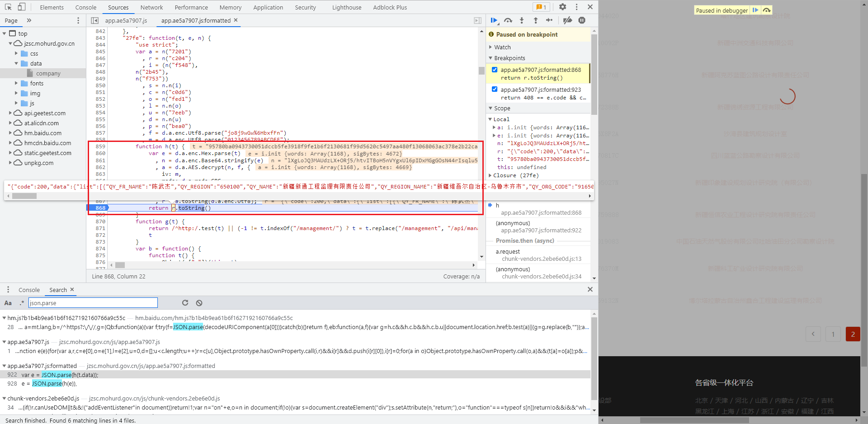This screenshot has width=868, height=424.
Task: Step into next function call
Action: pos(522,20)
